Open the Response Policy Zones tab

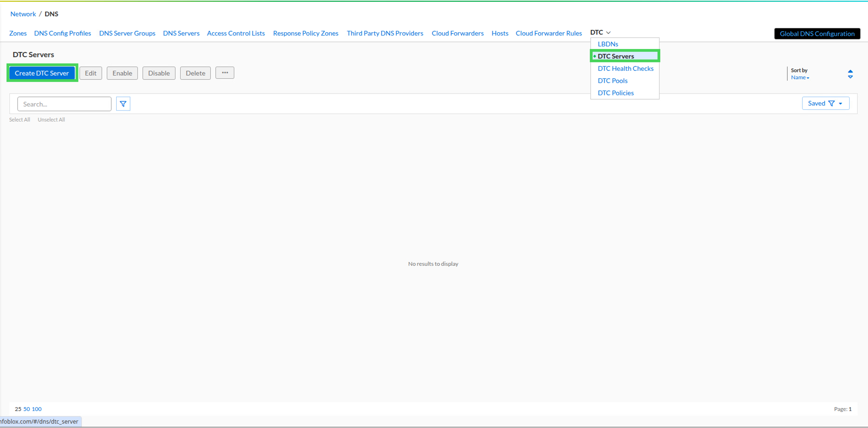coord(306,33)
